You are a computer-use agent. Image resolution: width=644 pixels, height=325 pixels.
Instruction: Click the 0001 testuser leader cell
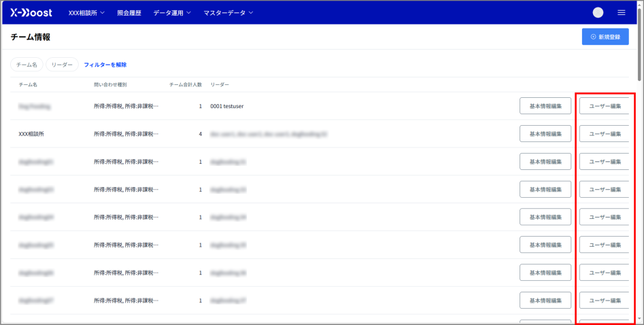click(x=226, y=106)
